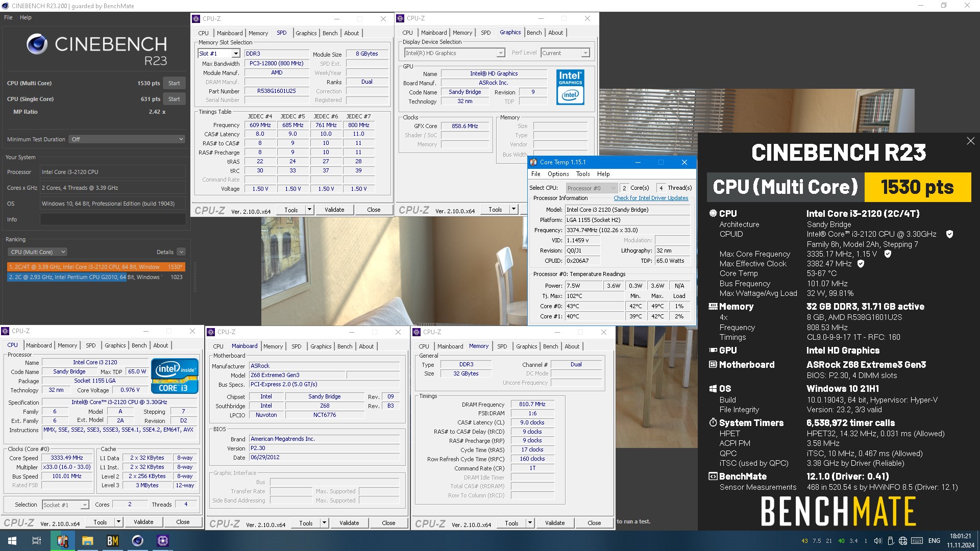This screenshot has height=551, width=980.
Task: Switch to Bench tab in CPU-Z SPD window
Action: [330, 33]
